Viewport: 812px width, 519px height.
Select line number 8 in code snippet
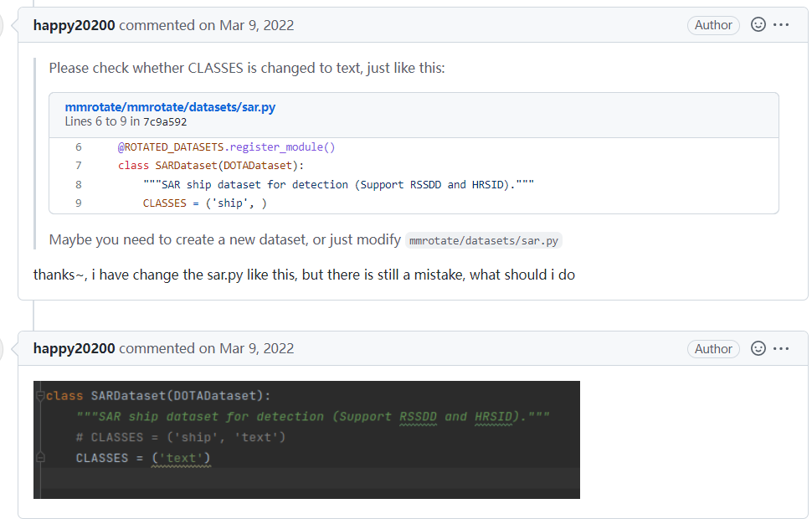click(79, 184)
